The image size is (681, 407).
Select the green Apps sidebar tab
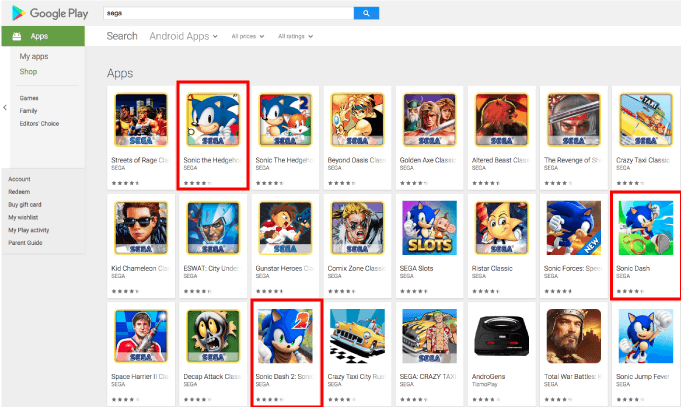(43, 36)
